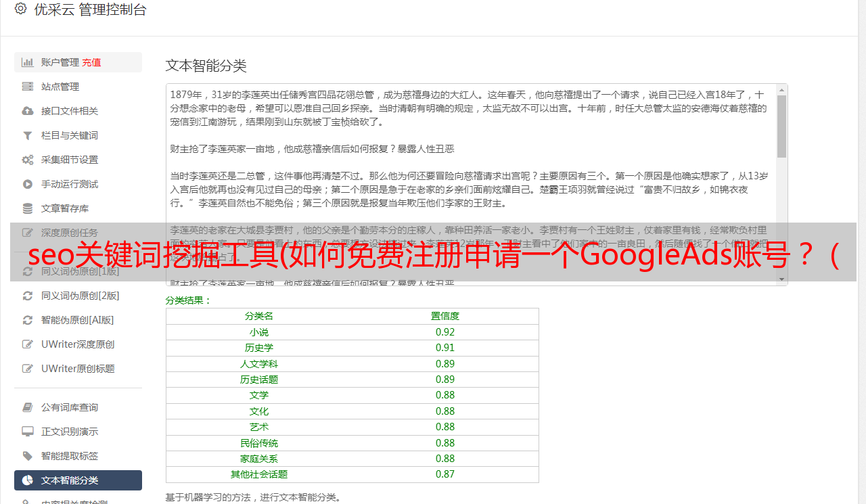The image size is (866, 504).
Task: Click the play icon for 手动运行测试
Action: [27, 184]
